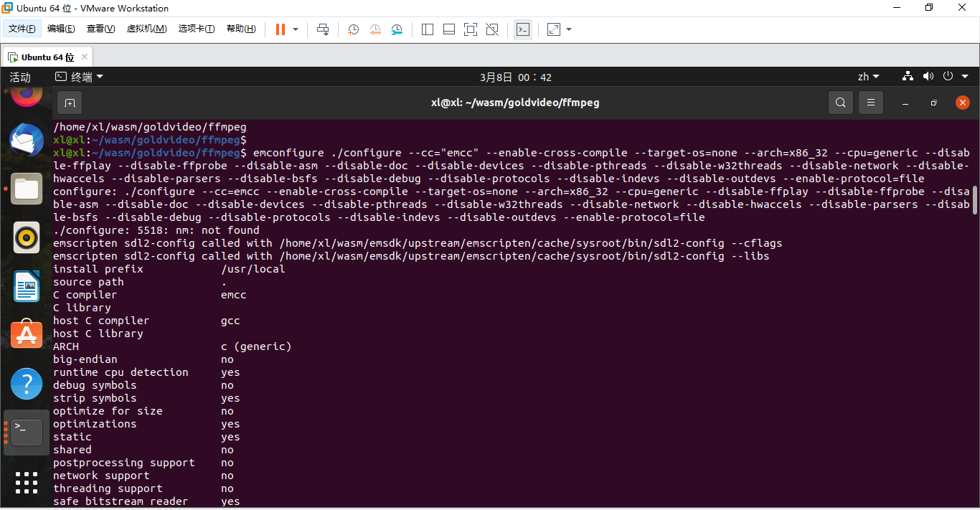Open the 文件(F) menu
The image size is (980, 510).
[22, 29]
